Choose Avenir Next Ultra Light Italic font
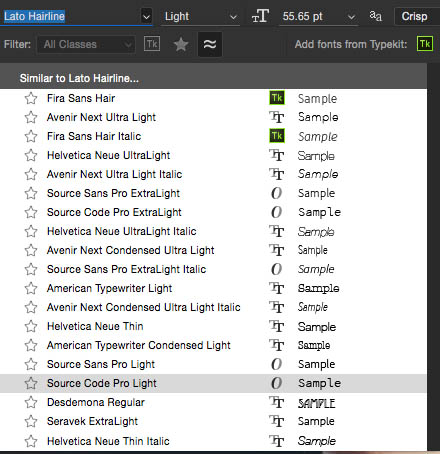 [213, 174]
